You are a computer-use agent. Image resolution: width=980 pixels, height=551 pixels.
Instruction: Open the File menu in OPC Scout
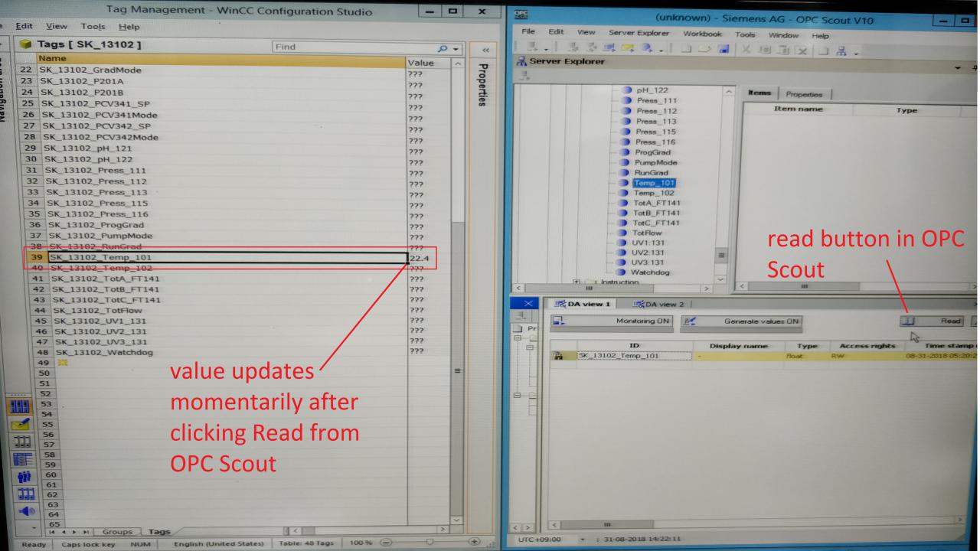(528, 33)
